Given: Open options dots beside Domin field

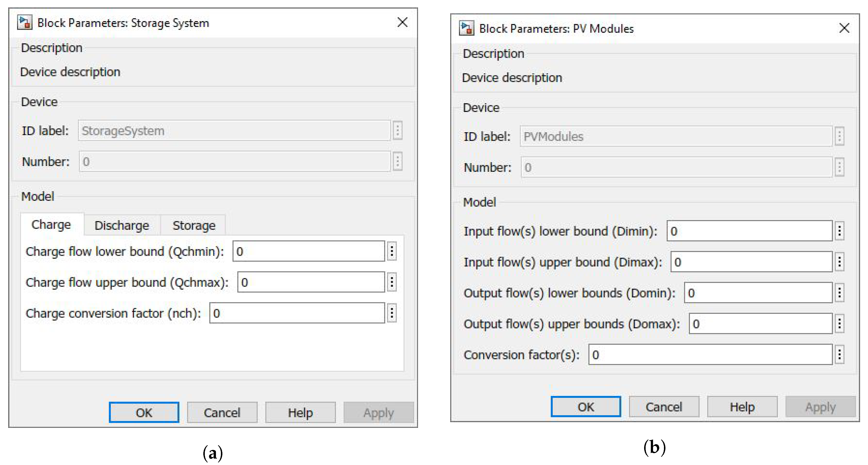Looking at the screenshot, I should [x=839, y=293].
